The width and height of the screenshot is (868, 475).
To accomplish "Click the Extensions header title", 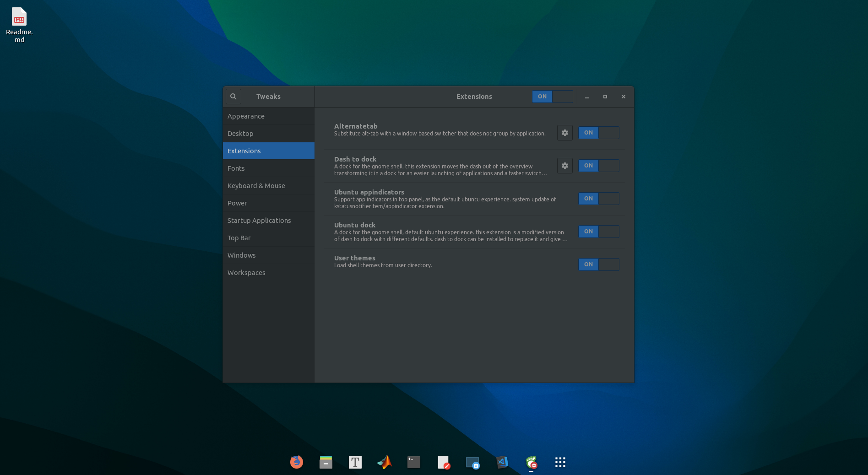I will click(x=474, y=97).
